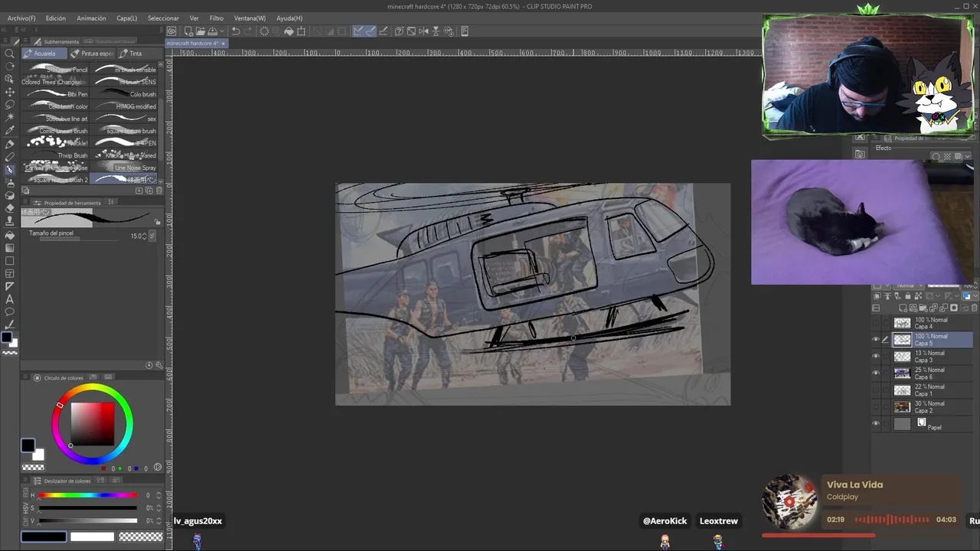
Task: Open file with the folder icon
Action: click(200, 31)
